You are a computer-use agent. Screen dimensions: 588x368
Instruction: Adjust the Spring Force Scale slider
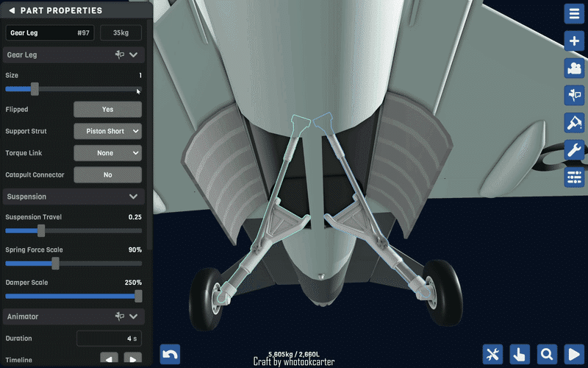[x=56, y=263]
